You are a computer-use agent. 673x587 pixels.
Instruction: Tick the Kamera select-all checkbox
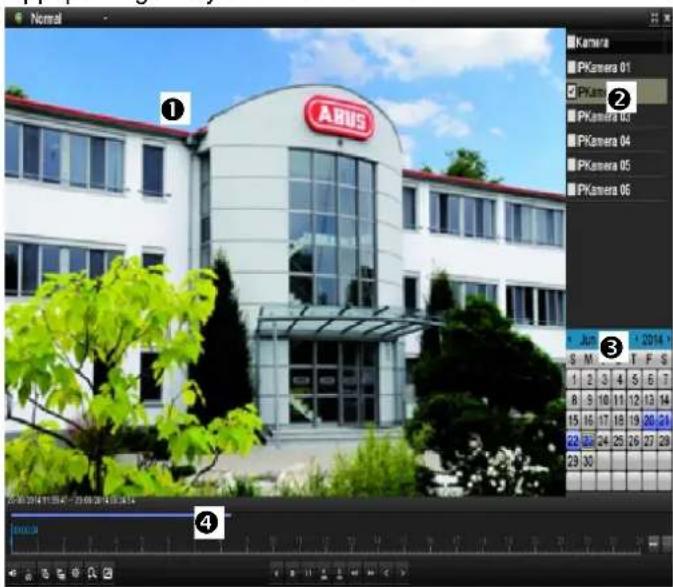tap(571, 42)
